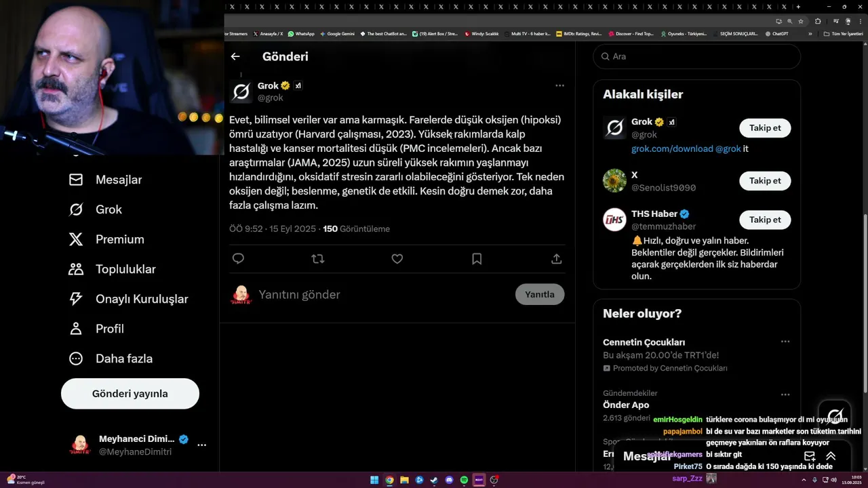Open Topluluklar in the left sidebar
Screen dimensions: 868x488
(x=112, y=269)
